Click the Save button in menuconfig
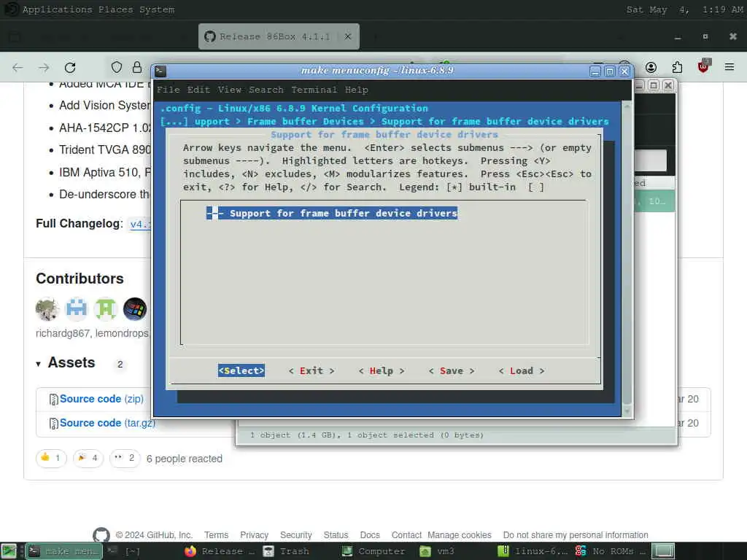747x560 pixels. tap(452, 370)
